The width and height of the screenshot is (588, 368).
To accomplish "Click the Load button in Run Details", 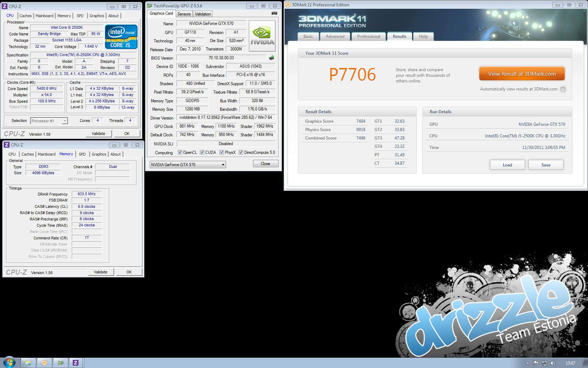I will (507, 165).
